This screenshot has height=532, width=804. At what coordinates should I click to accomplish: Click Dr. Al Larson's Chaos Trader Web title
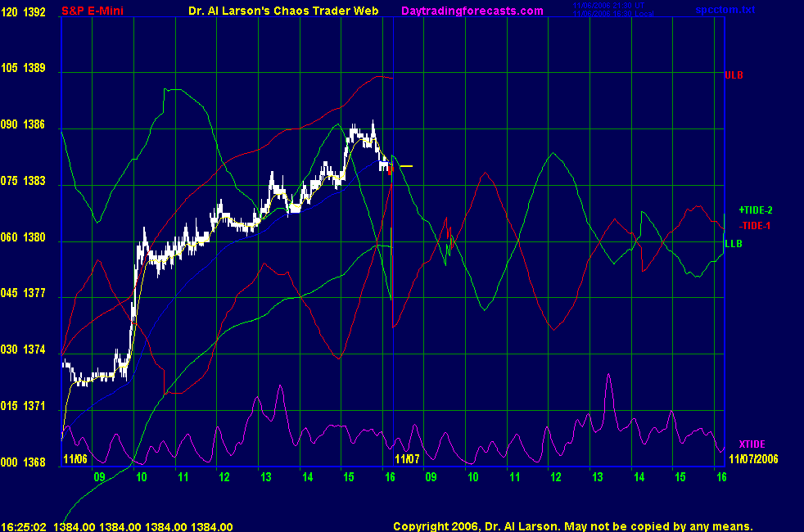[x=278, y=11]
